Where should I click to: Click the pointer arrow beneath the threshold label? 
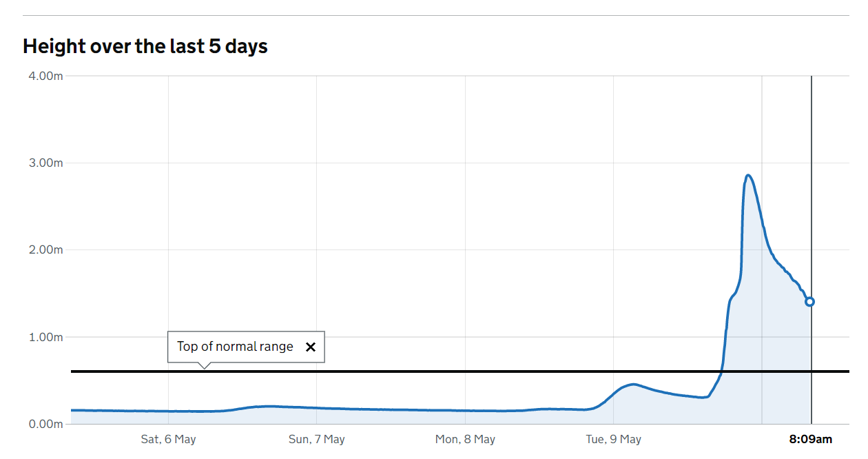(203, 366)
